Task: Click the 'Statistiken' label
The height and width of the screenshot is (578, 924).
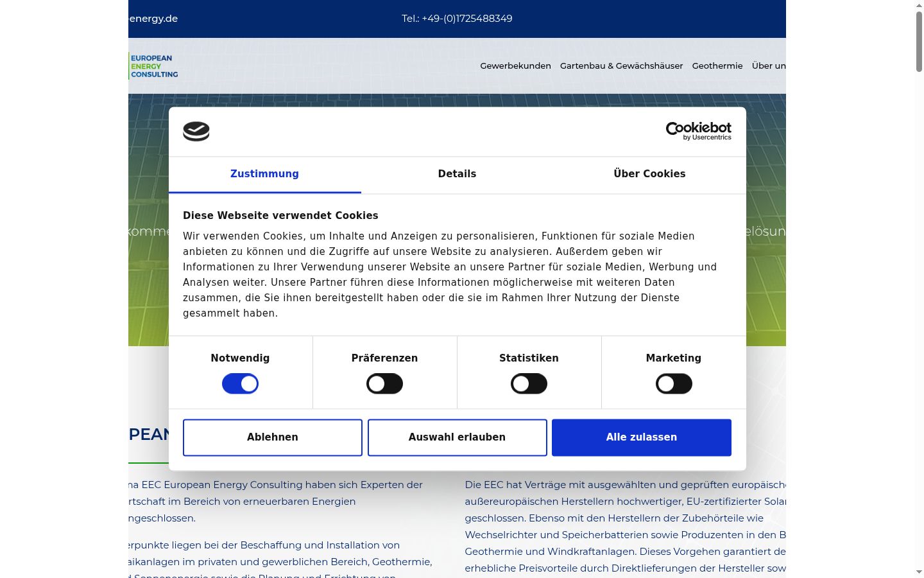Action: (x=529, y=358)
